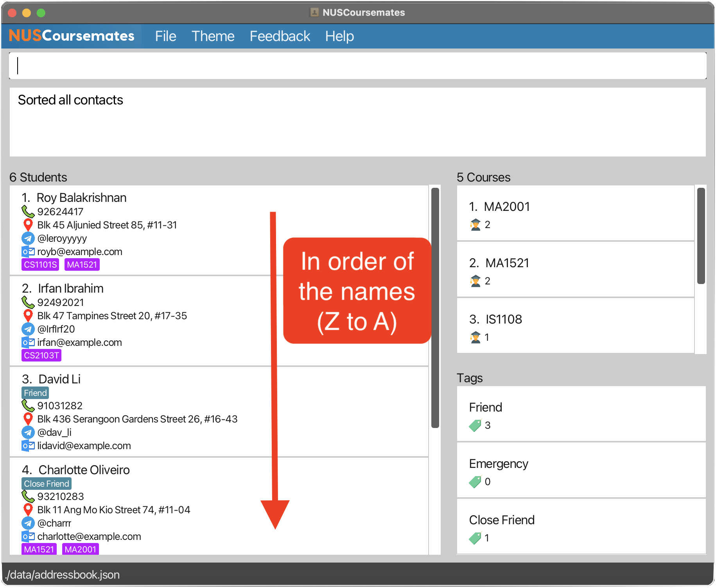Click Charlotte Oliveiro's email icon
This screenshot has width=716, height=588.
coord(28,536)
